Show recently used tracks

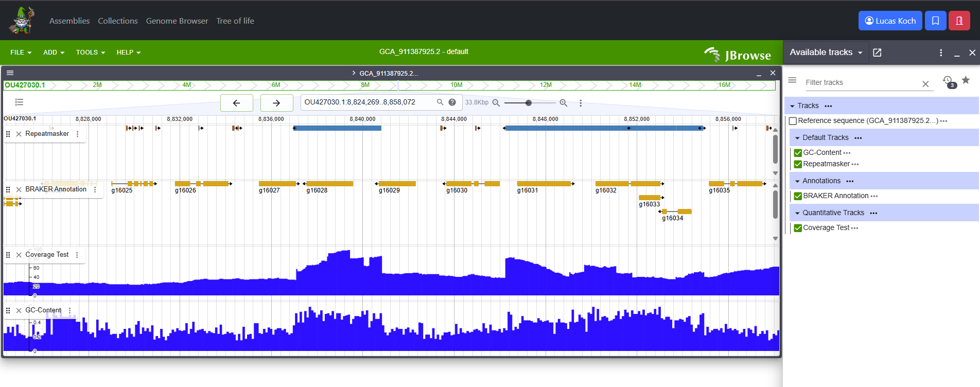point(949,81)
